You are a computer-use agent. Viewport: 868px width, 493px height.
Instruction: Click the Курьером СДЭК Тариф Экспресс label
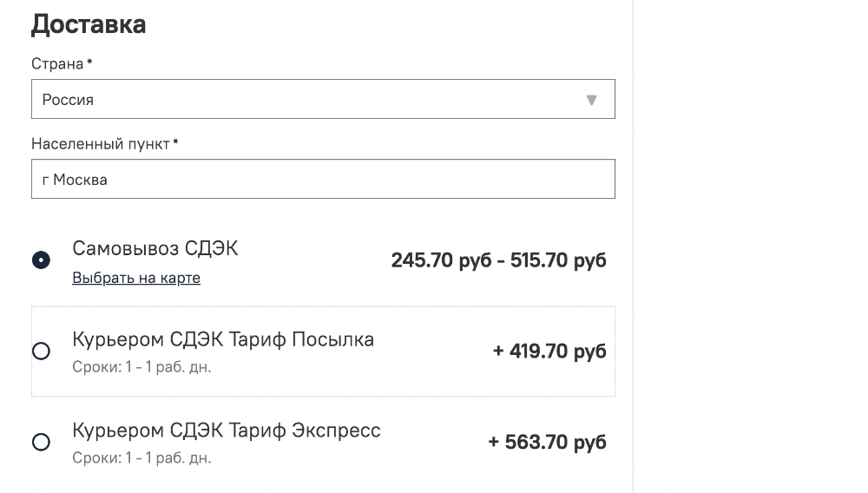click(227, 431)
